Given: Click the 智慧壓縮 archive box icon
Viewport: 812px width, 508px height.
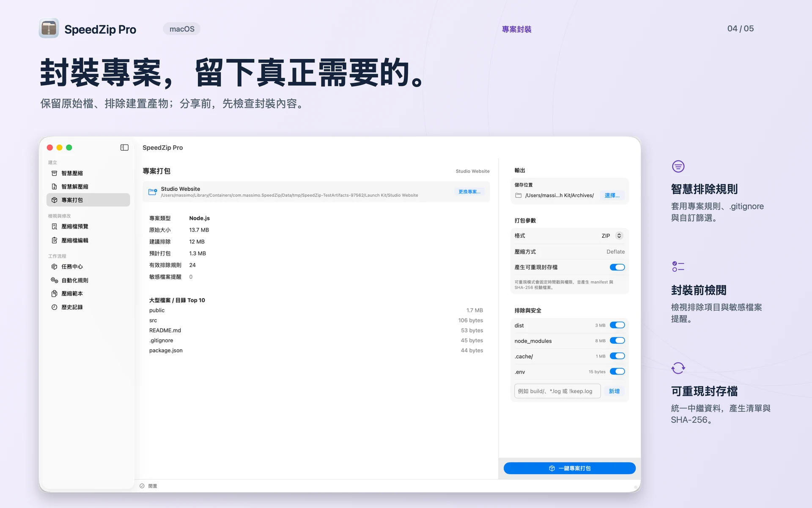Looking at the screenshot, I should click(54, 173).
